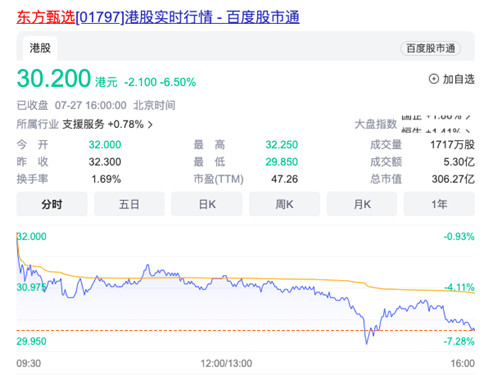This screenshot has width=483, height=375.
Task: Click the 09:30 opening time axis marker
Action: 29,363
